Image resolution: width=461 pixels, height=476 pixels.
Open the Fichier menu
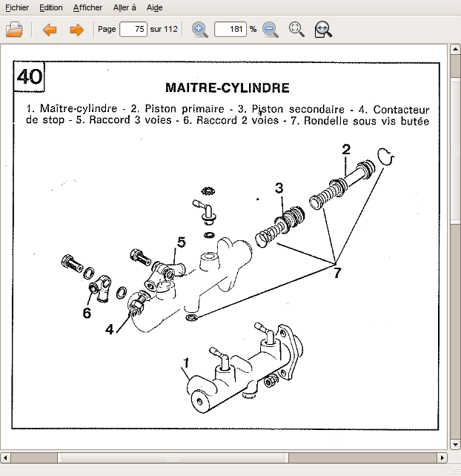17,7
